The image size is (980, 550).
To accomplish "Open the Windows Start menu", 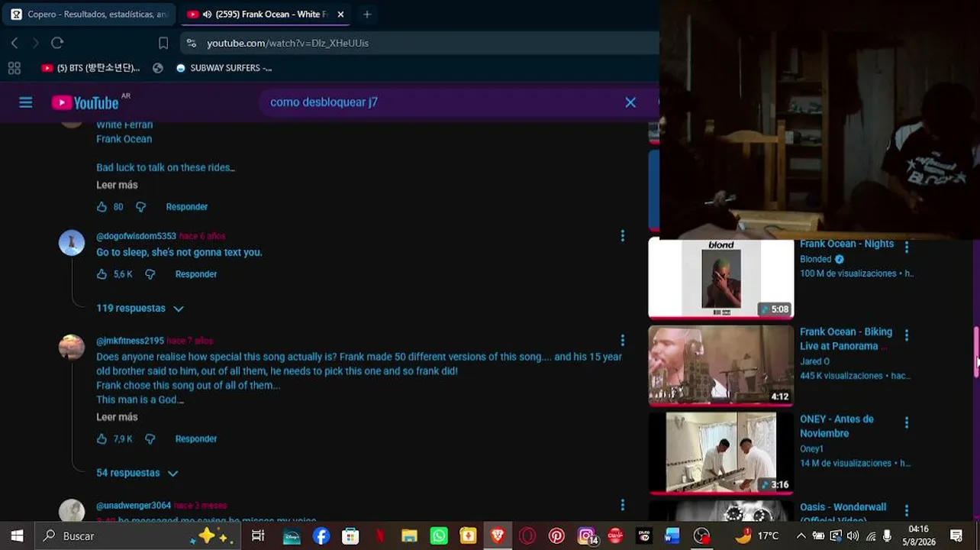I will (17, 536).
